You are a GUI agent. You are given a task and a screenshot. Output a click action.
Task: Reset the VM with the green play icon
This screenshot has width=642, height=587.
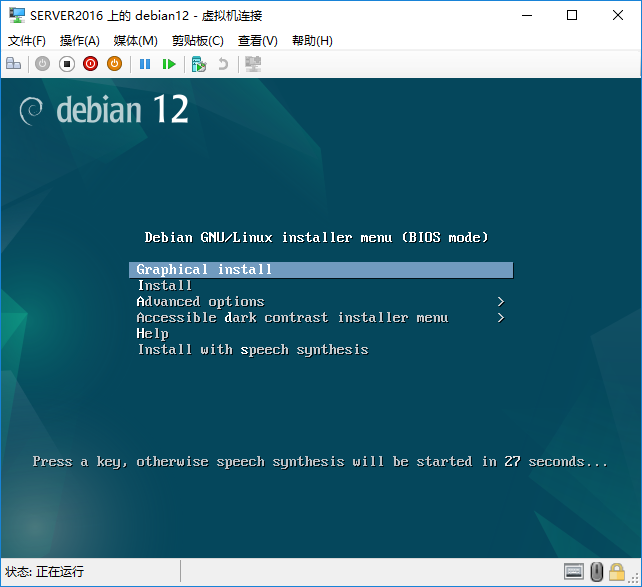coord(169,64)
